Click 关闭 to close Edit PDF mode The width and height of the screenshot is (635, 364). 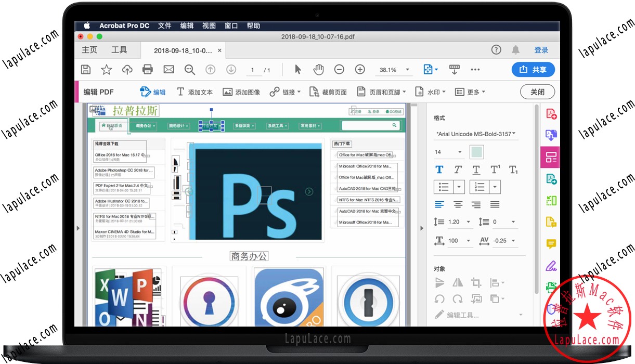tap(537, 91)
